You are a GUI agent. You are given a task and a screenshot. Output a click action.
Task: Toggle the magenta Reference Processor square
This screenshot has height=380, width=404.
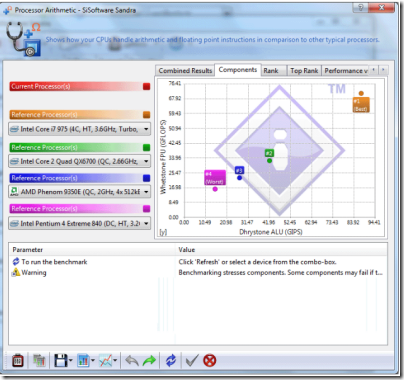(x=146, y=209)
